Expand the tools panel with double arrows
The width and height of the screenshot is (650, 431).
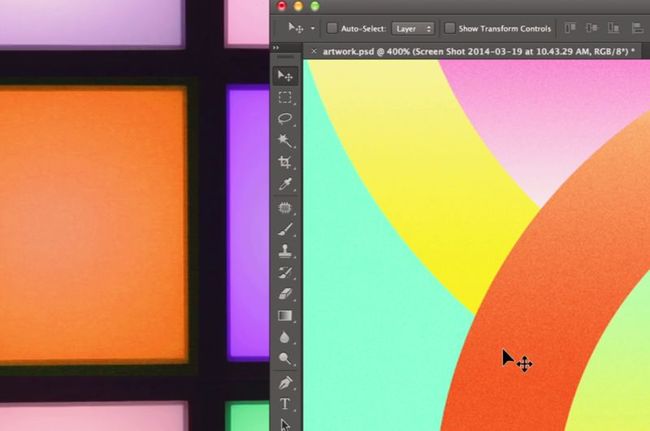point(276,47)
